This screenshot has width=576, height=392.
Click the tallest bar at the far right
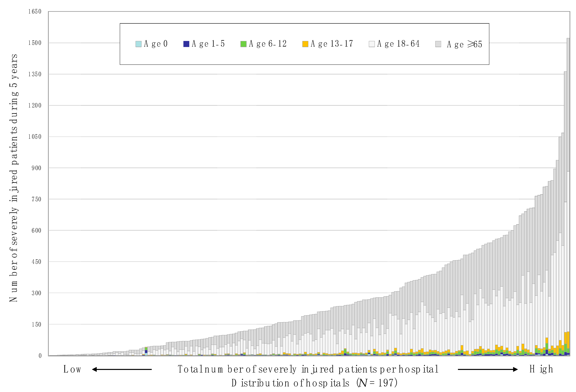pos(568,124)
